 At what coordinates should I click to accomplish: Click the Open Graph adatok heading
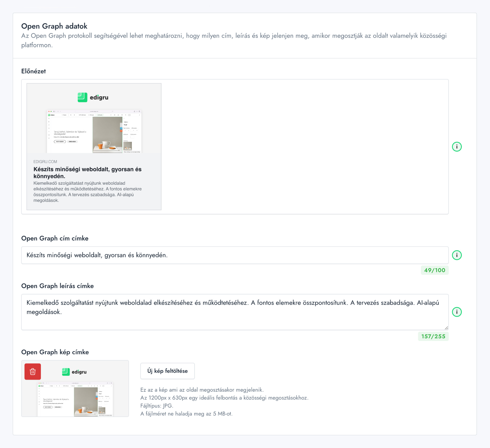tap(54, 26)
